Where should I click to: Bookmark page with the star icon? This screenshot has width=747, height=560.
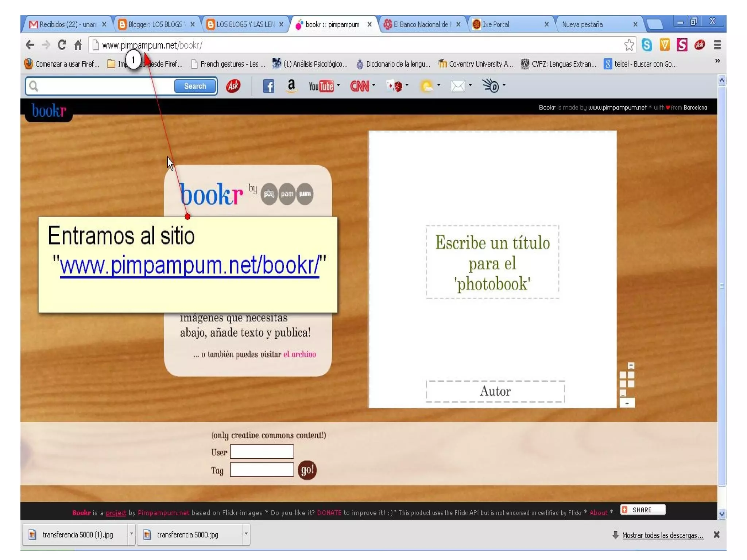pos(628,45)
